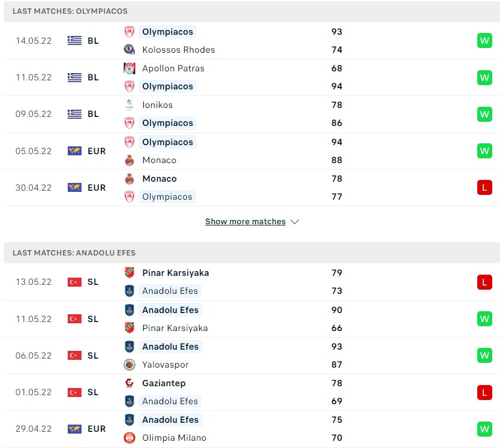The width and height of the screenshot is (500, 448).
Task: Click the Ionikos team logo
Action: 129,105
